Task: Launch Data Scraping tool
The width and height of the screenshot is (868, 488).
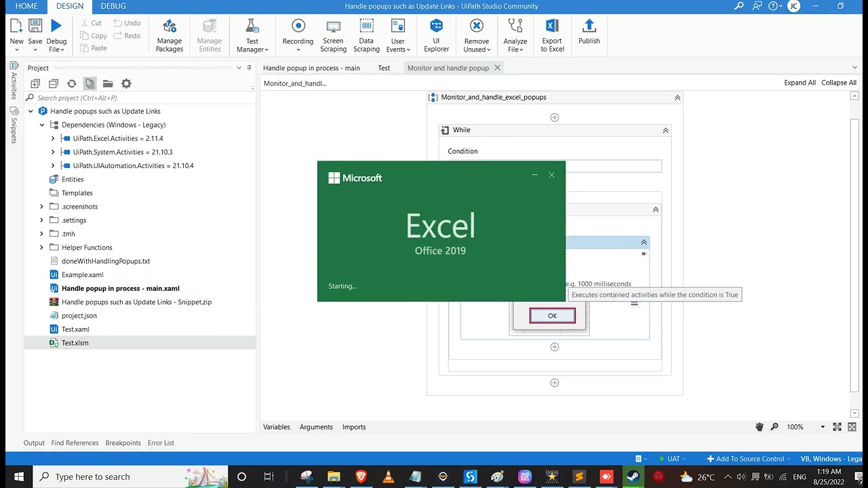Action: click(366, 35)
